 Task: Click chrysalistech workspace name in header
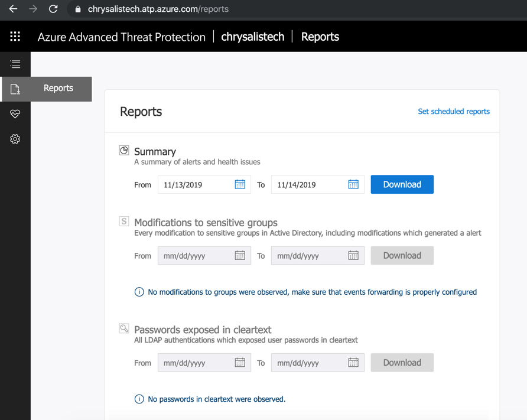pos(252,37)
